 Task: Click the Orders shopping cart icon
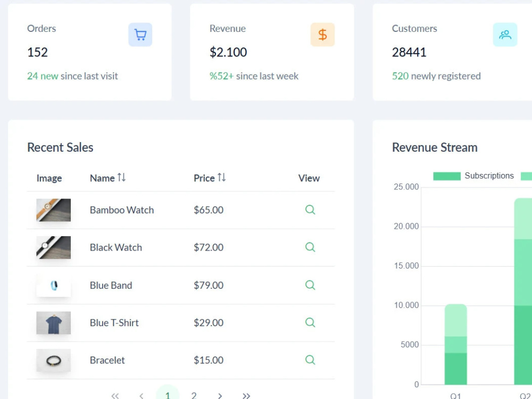140,35
